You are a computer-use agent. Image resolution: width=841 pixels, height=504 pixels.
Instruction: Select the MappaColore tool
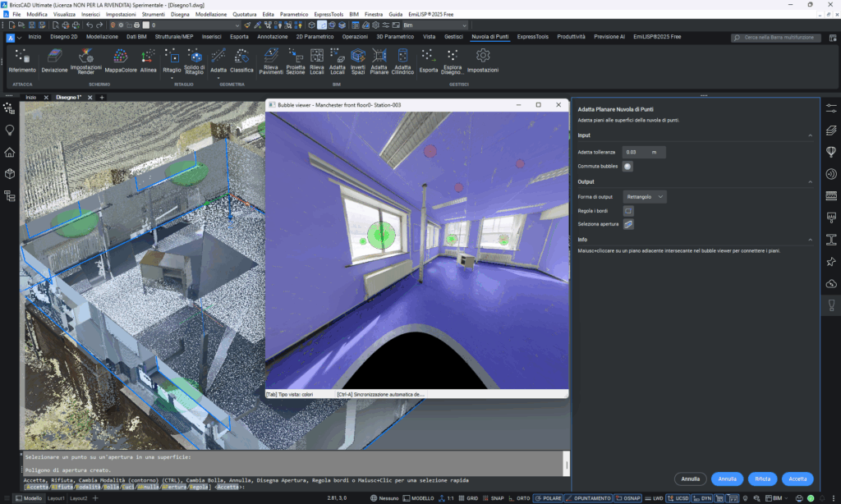point(121,61)
